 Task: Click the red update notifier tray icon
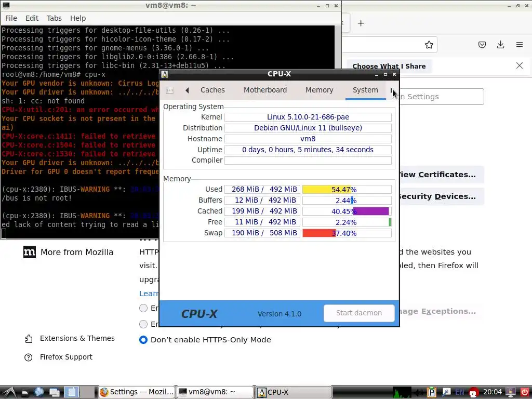(x=474, y=393)
